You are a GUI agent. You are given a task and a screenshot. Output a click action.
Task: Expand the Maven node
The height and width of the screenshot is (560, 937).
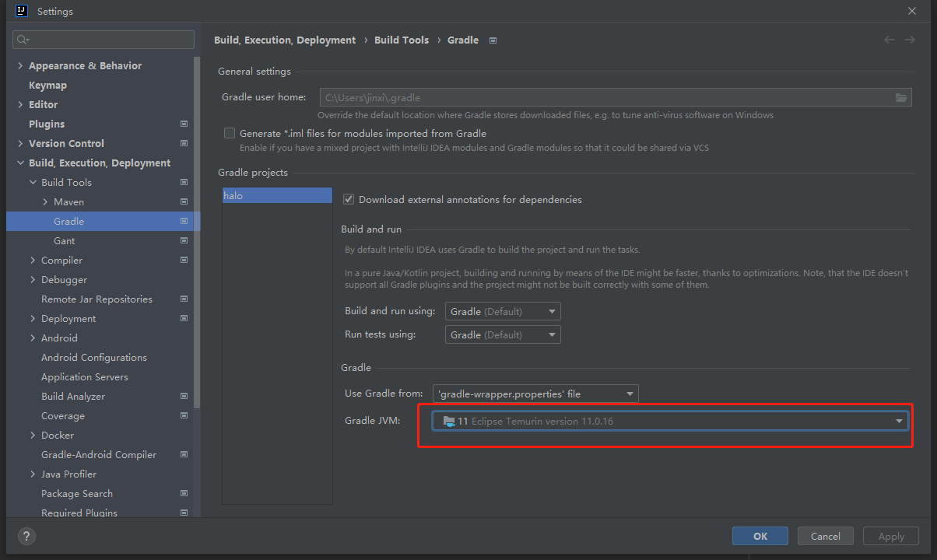pos(45,201)
